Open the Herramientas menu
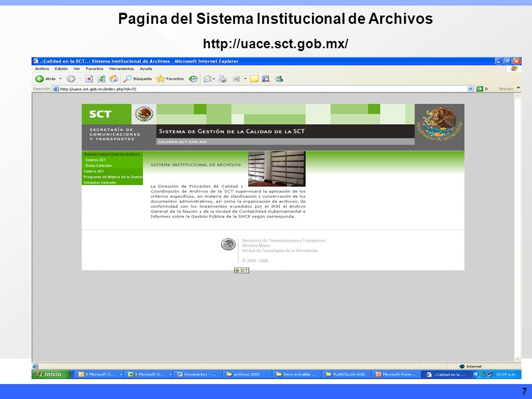 pyautogui.click(x=121, y=69)
